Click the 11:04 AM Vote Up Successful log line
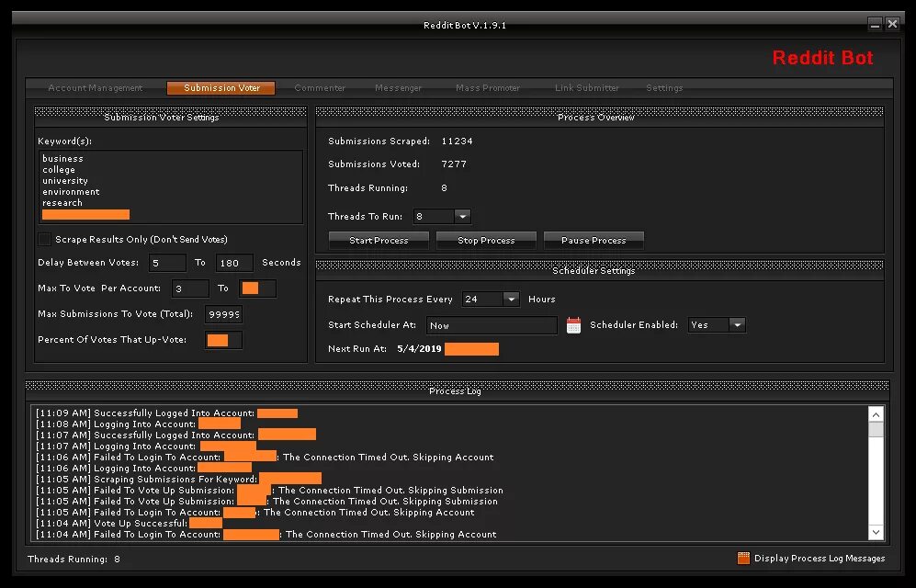 click(129, 523)
